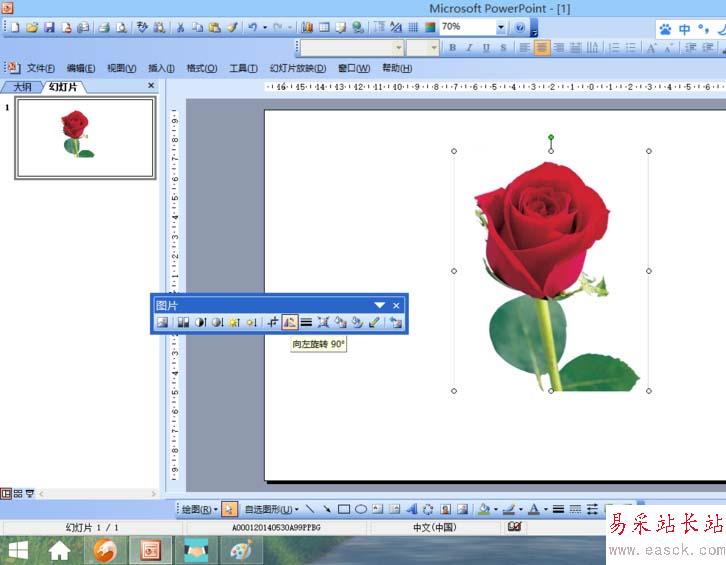The height and width of the screenshot is (565, 726).
Task: Open the Undo history dropdown arrow
Action: click(x=265, y=27)
